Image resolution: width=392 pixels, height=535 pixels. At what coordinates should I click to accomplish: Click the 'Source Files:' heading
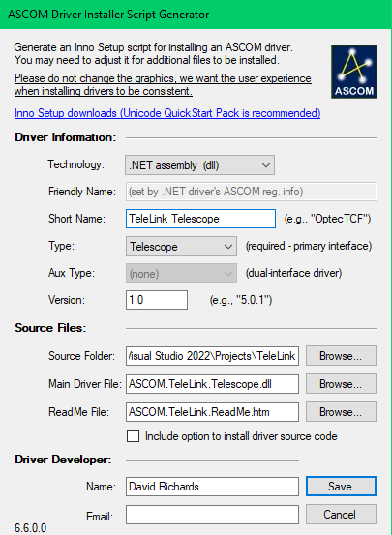click(50, 328)
